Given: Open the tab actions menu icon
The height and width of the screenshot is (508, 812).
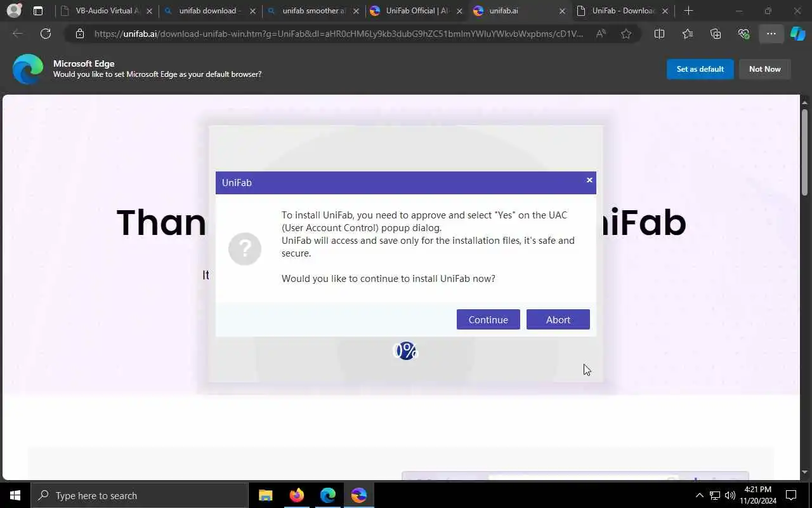Looking at the screenshot, I should tap(38, 11).
